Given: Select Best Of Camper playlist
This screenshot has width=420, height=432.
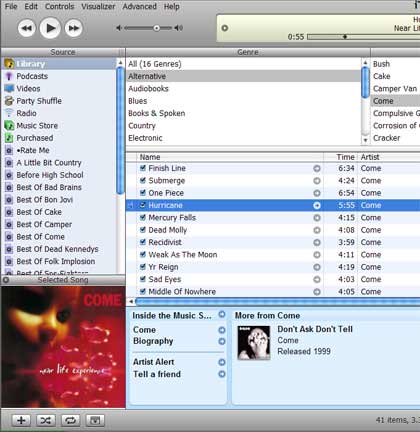Looking at the screenshot, I should click(x=59, y=224).
